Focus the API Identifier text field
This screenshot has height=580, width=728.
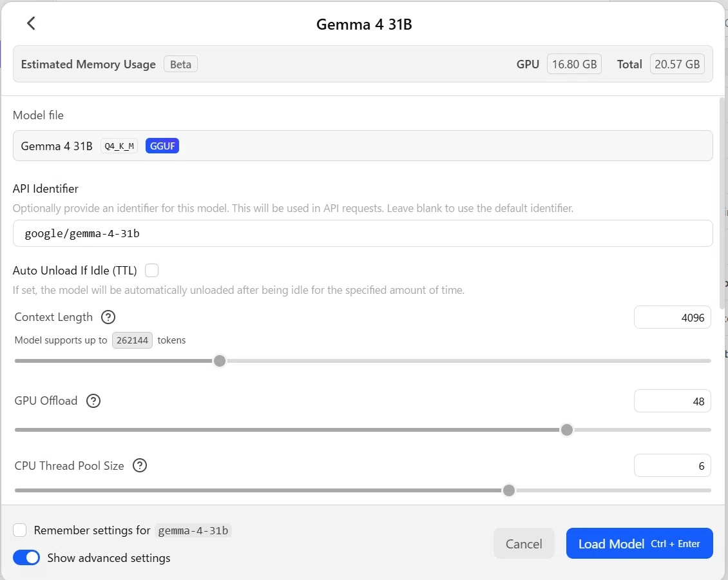pos(363,233)
